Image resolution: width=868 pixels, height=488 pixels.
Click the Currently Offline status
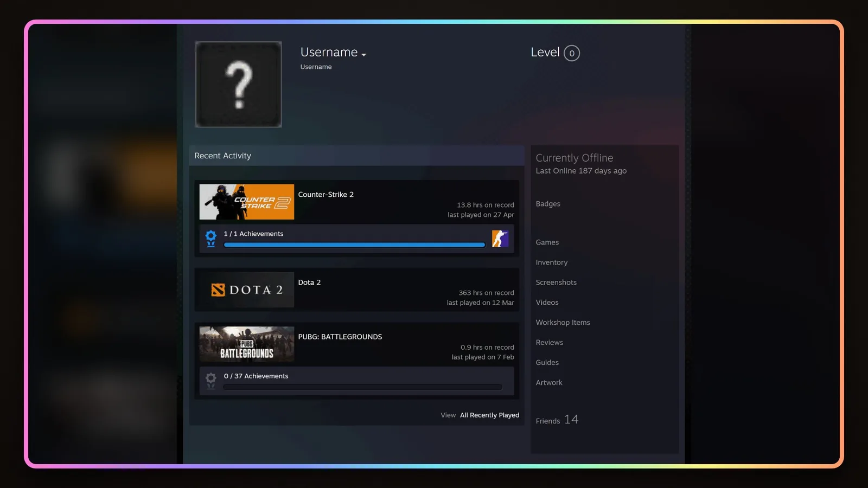click(x=575, y=158)
